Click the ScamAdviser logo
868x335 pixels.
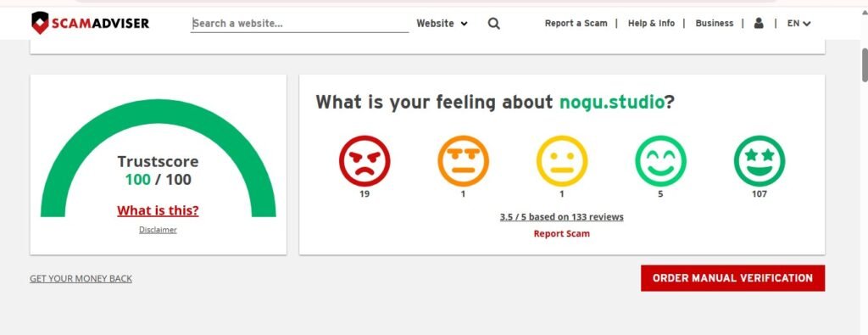(90, 23)
